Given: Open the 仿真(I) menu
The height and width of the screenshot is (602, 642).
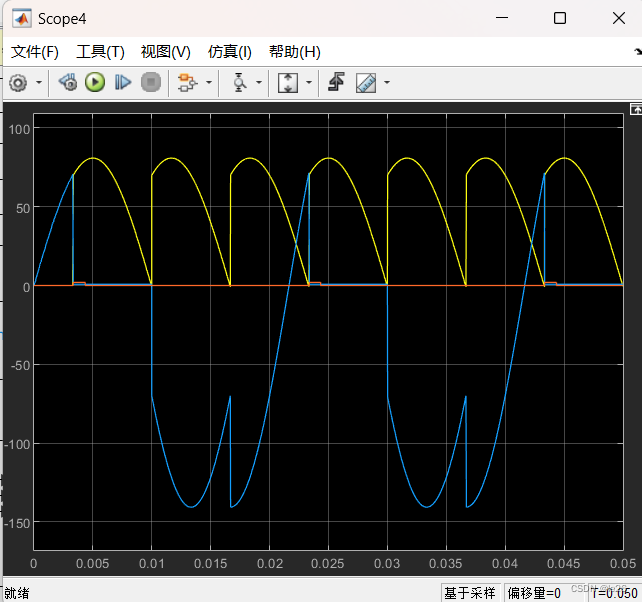Looking at the screenshot, I should (230, 52).
